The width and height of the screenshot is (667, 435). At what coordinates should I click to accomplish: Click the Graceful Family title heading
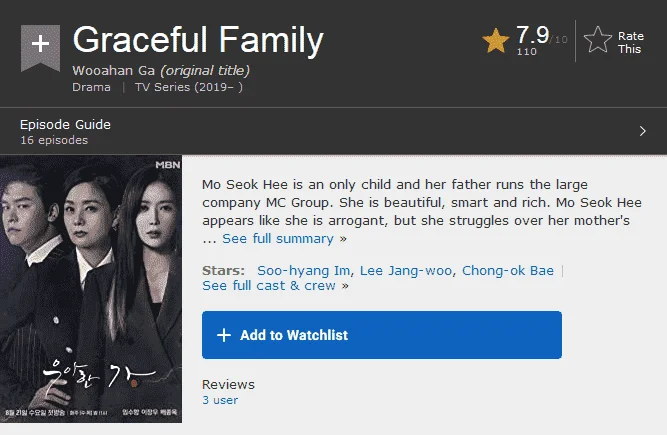point(198,40)
